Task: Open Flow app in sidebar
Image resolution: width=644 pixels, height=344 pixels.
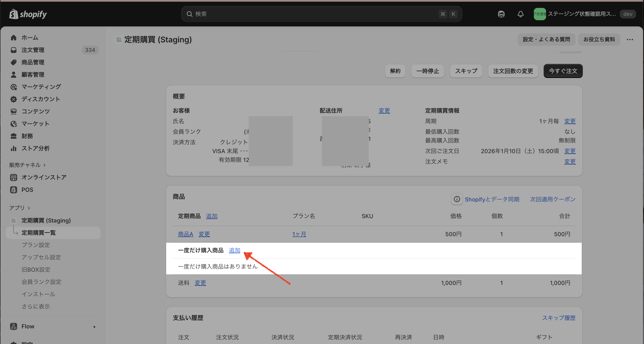Action: pos(28,326)
